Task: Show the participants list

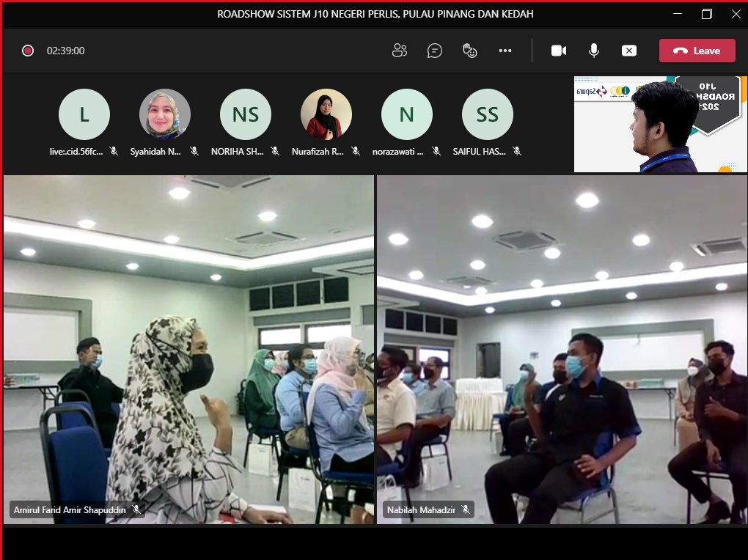Action: (x=399, y=50)
